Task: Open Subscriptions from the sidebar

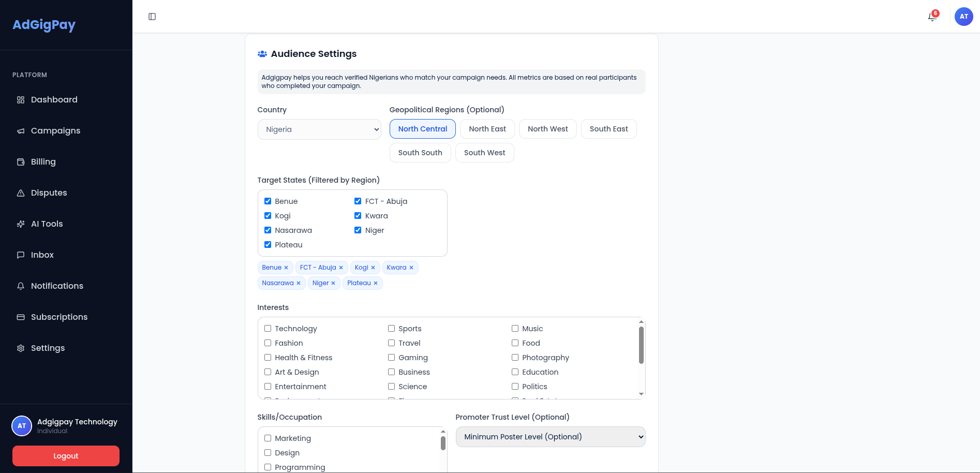Action: (x=66, y=317)
